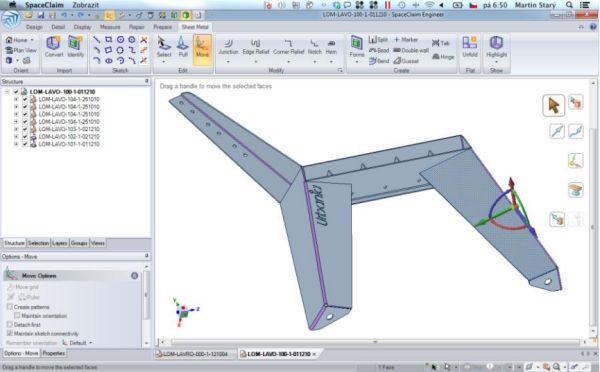This screenshot has width=600, height=372.
Task: Enable the Detach first checkbox
Action: 10,325
